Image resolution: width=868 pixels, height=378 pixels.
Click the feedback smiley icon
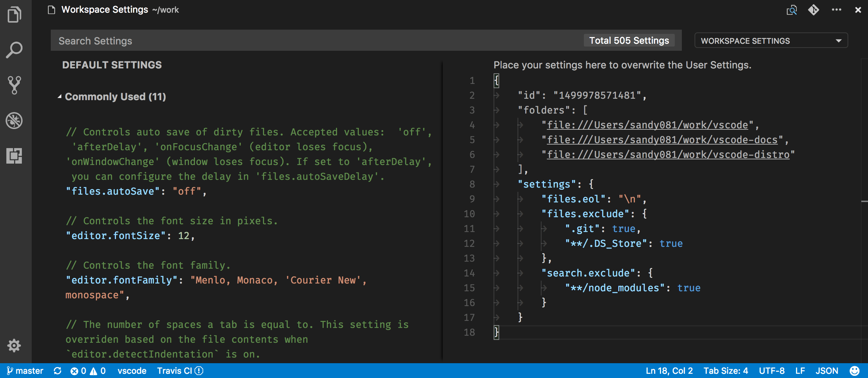click(854, 371)
